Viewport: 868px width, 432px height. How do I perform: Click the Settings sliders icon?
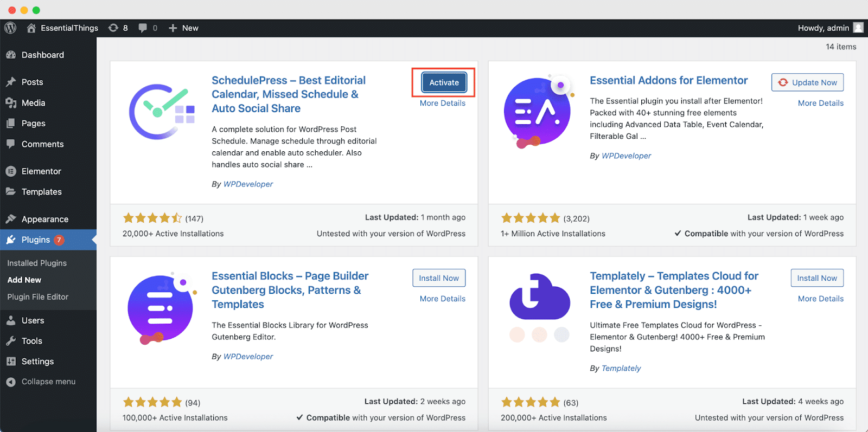coord(11,362)
